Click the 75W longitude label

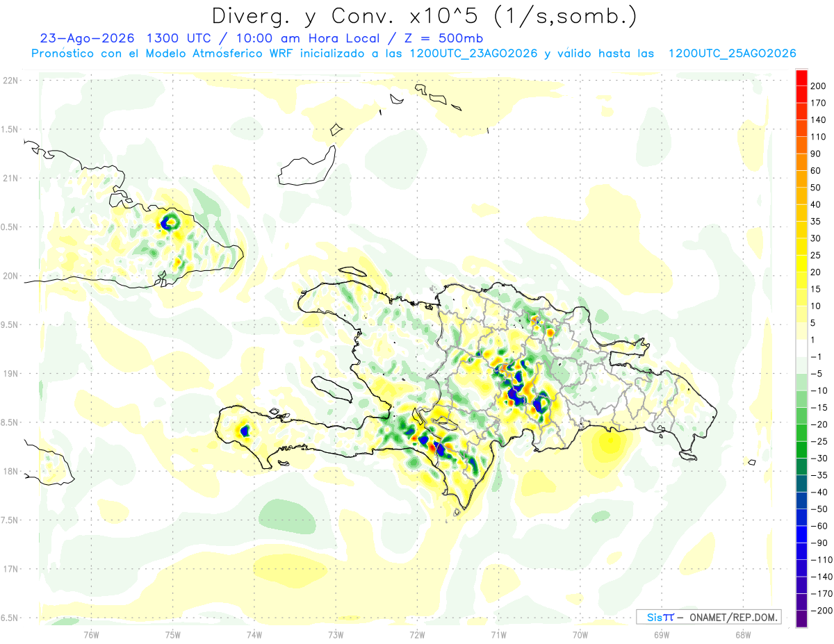pos(173,634)
